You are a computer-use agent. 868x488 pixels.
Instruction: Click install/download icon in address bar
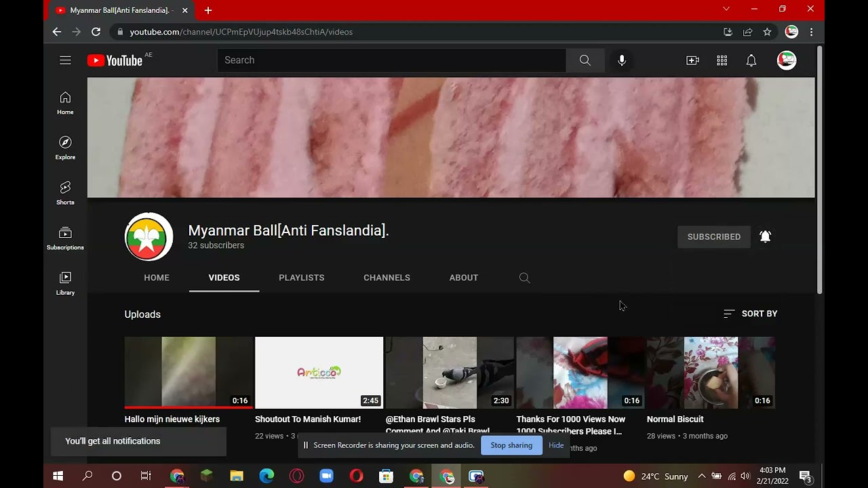[x=728, y=32]
